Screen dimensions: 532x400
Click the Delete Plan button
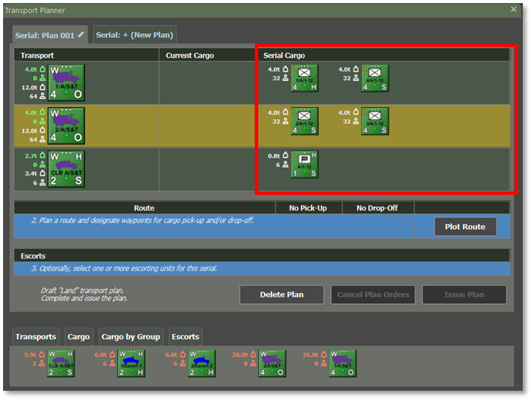click(x=281, y=295)
